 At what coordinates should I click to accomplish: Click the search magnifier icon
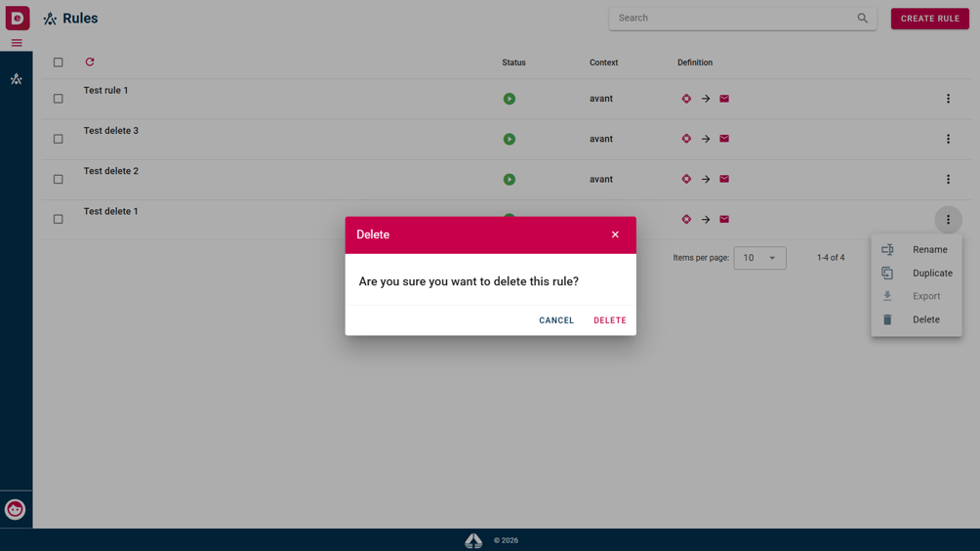click(x=863, y=19)
